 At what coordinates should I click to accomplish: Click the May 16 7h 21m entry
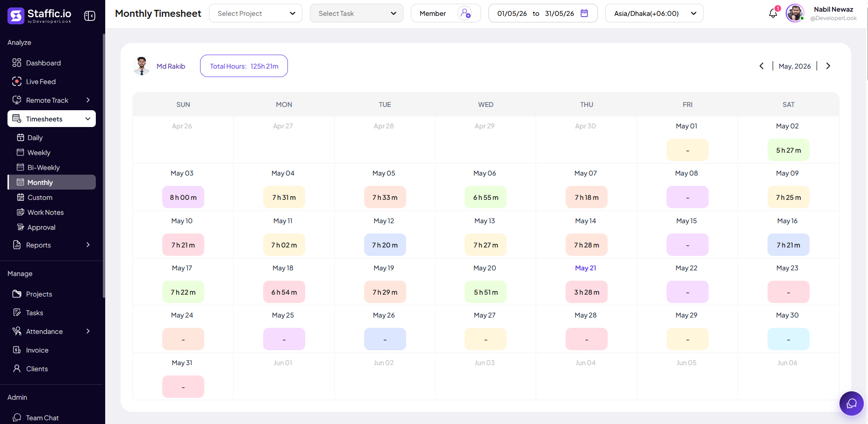click(x=789, y=245)
